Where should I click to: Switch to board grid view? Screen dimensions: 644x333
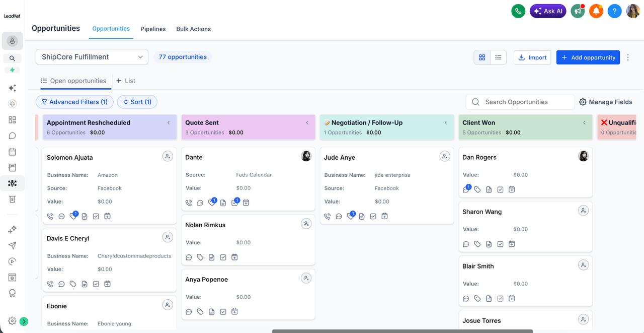[x=482, y=57]
